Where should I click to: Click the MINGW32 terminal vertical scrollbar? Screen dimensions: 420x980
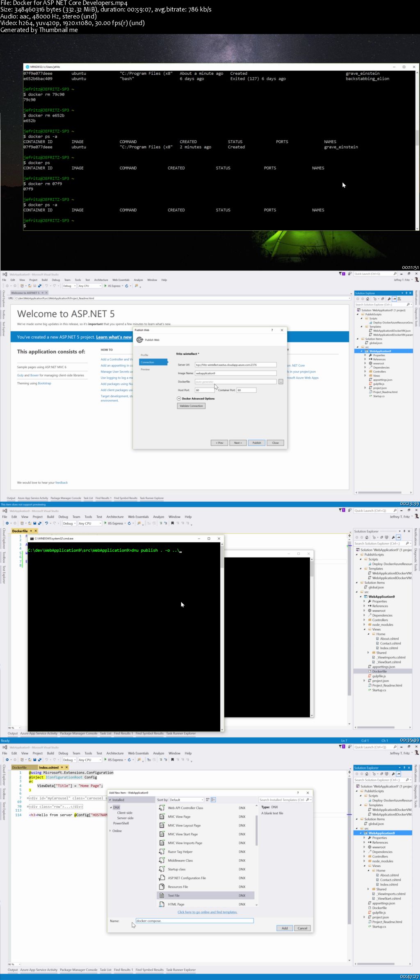point(418,150)
